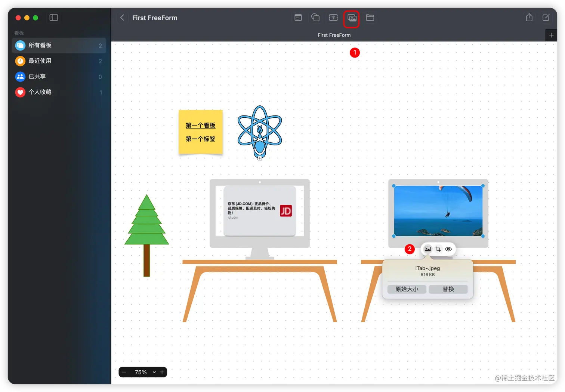The width and height of the screenshot is (565, 392).
Task: Open the shapes insert tool
Action: (315, 18)
